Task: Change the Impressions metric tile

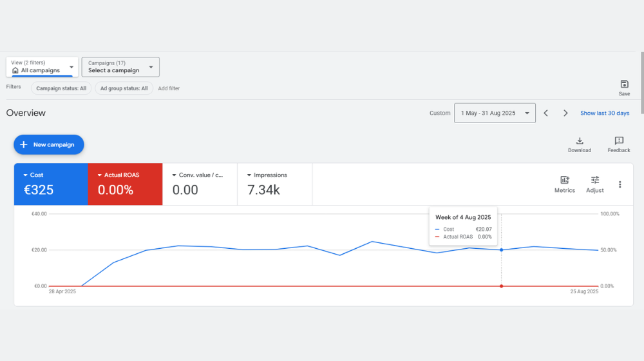Action: (x=274, y=184)
